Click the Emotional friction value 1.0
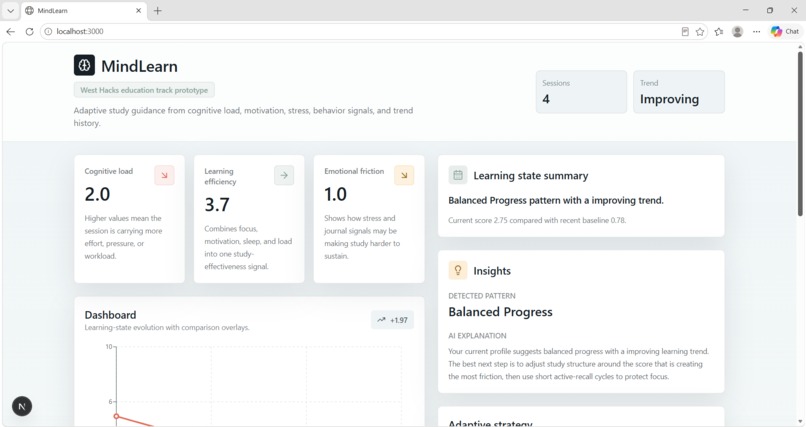 click(x=336, y=194)
